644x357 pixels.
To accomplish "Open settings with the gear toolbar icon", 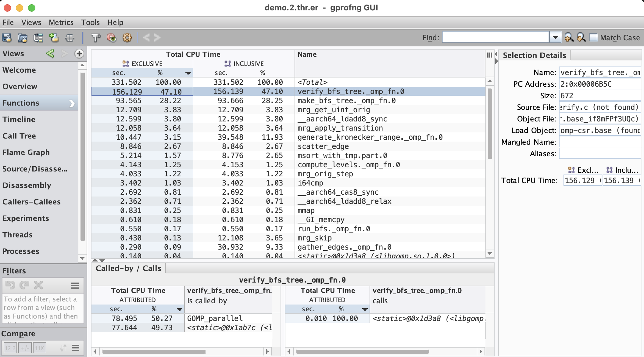I will click(127, 38).
